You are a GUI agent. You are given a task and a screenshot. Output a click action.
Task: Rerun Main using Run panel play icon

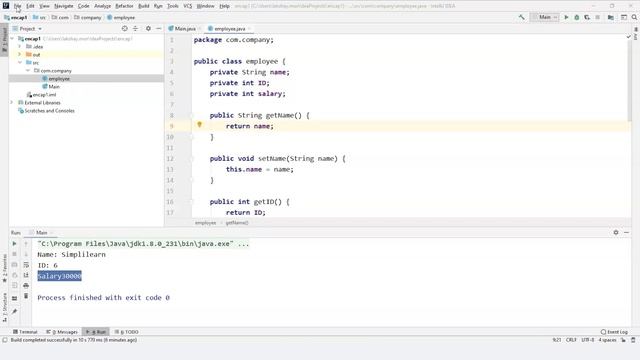click(14, 243)
